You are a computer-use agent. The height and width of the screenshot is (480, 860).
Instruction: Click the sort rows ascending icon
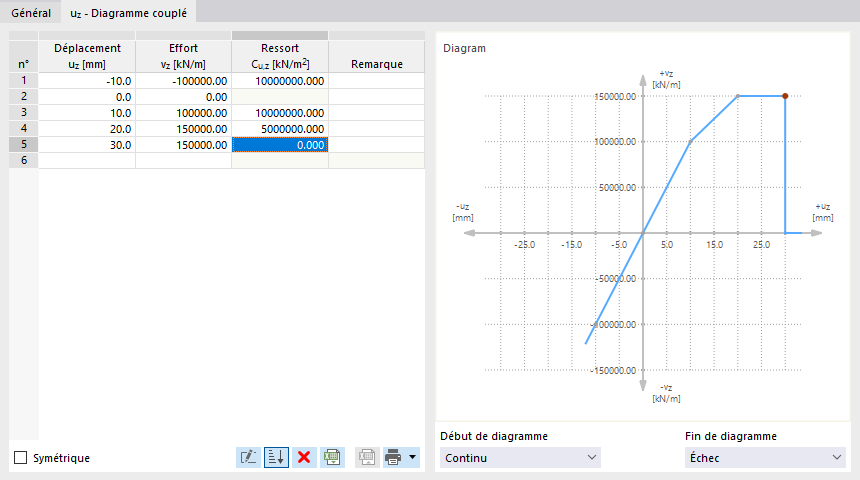click(x=276, y=457)
